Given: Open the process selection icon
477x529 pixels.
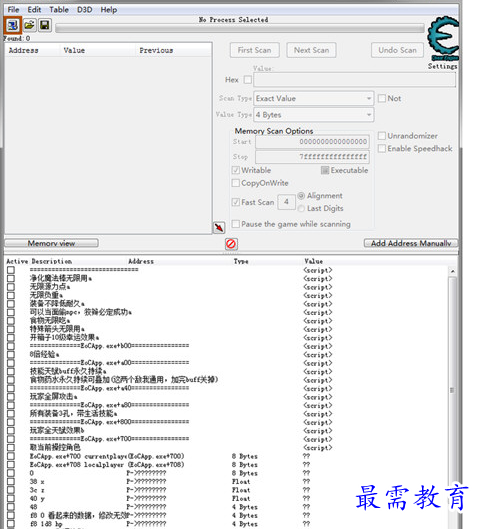Looking at the screenshot, I should coord(13,25).
